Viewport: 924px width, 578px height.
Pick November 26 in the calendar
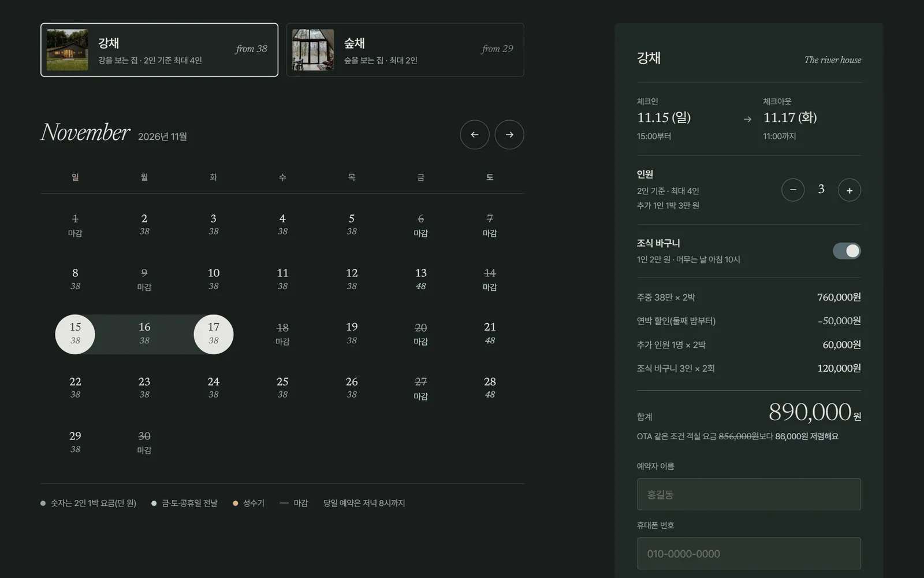click(x=352, y=388)
